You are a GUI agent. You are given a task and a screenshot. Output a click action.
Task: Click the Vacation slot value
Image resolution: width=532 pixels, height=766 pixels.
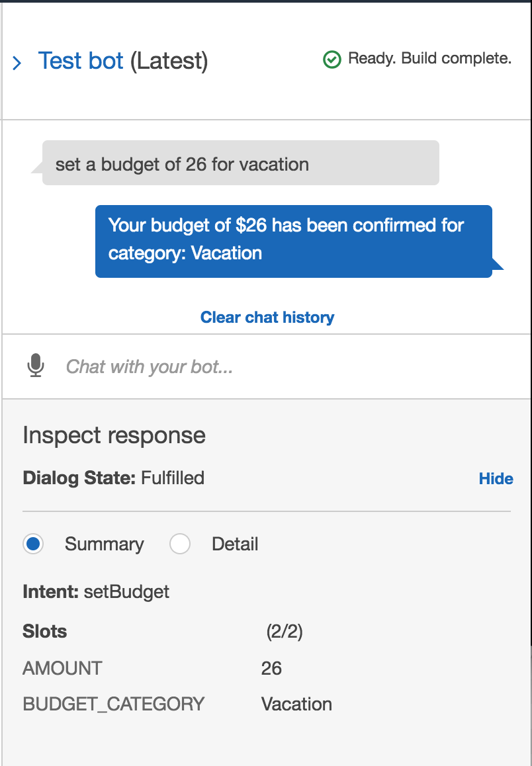click(x=296, y=703)
